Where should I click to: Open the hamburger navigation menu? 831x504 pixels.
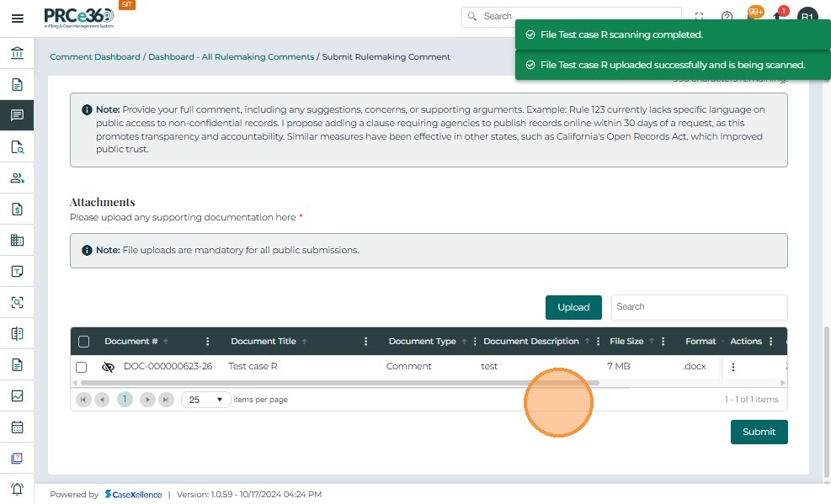[17, 19]
